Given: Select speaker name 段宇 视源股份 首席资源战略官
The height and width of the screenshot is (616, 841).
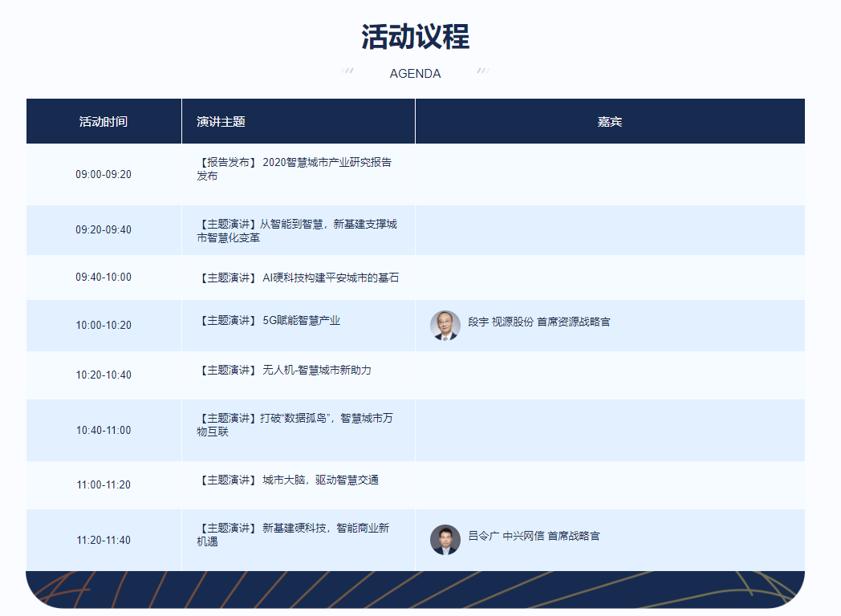Looking at the screenshot, I should point(538,322).
